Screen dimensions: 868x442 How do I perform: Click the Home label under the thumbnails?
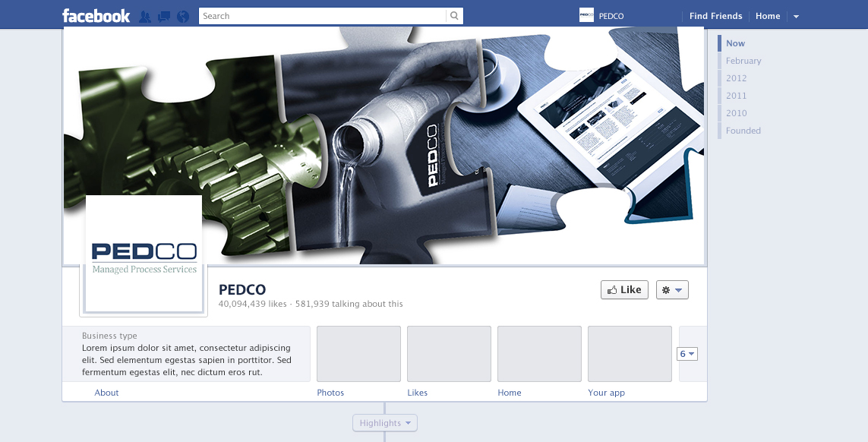[x=510, y=393]
